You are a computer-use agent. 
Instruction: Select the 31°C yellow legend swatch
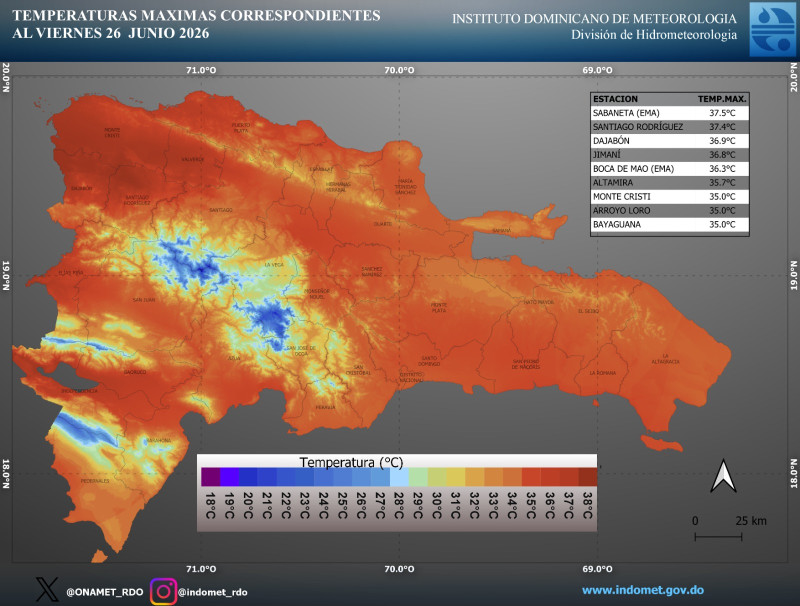456,476
